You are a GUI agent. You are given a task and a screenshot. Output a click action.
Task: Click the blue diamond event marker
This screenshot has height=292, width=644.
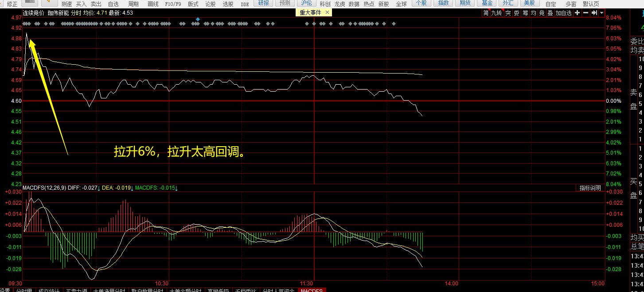tap(198, 19)
